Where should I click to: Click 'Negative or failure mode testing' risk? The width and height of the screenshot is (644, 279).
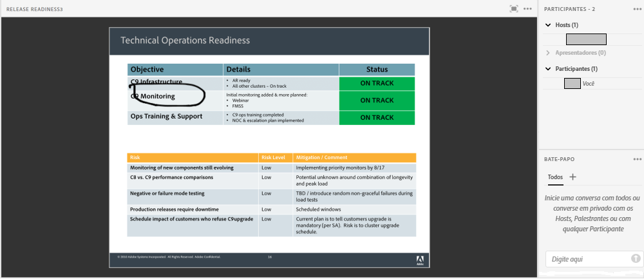(x=167, y=193)
